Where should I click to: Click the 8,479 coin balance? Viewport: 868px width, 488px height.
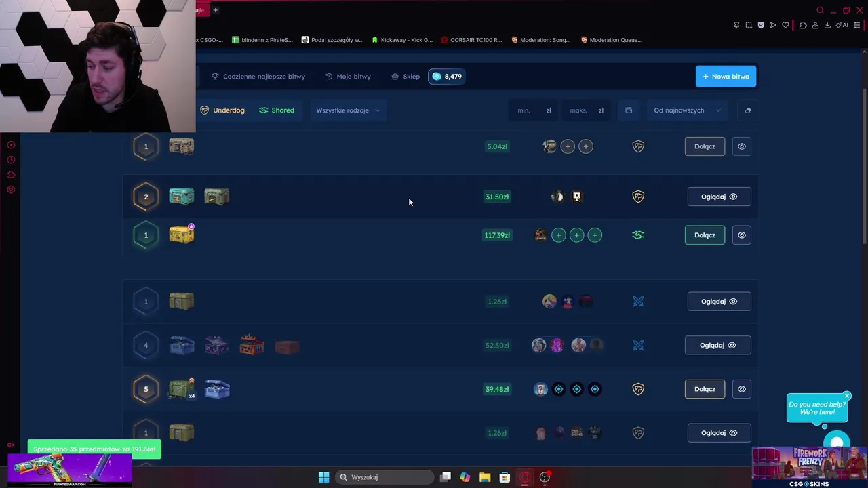(446, 76)
